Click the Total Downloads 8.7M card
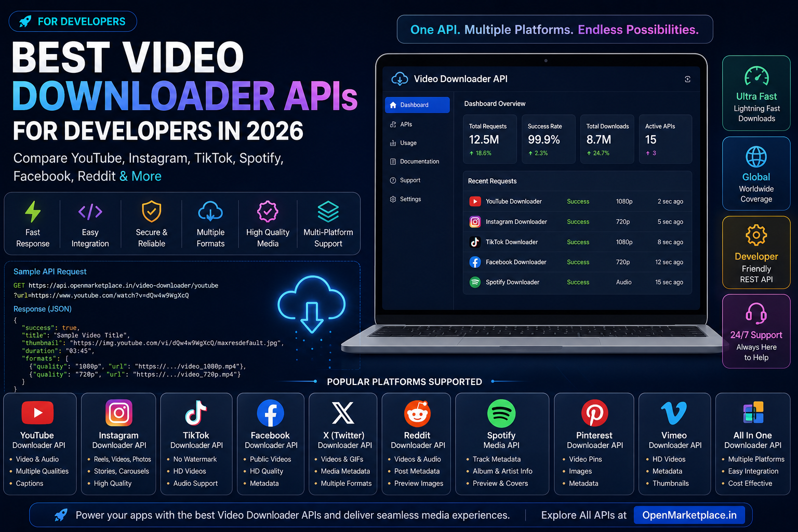This screenshot has width=798, height=532. tap(607, 139)
